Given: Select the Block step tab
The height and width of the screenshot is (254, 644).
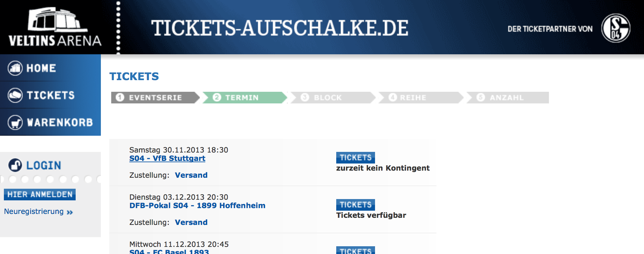Looking at the screenshot, I should point(327,98).
